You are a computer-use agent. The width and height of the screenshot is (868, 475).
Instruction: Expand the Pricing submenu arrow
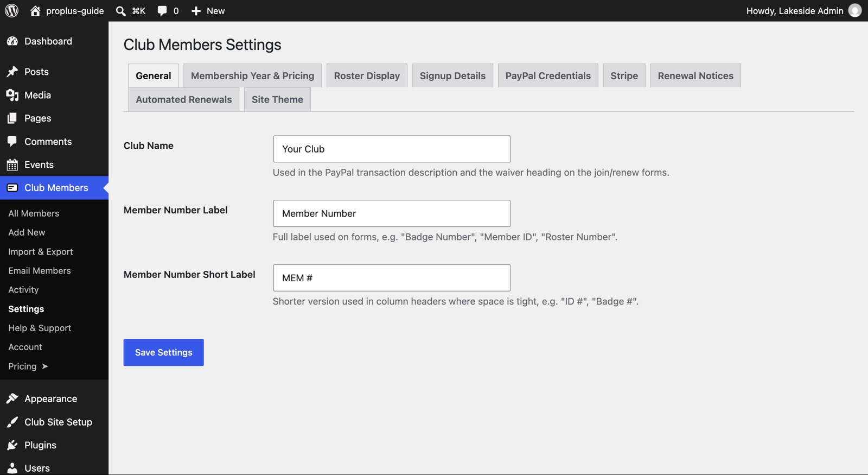(x=45, y=366)
